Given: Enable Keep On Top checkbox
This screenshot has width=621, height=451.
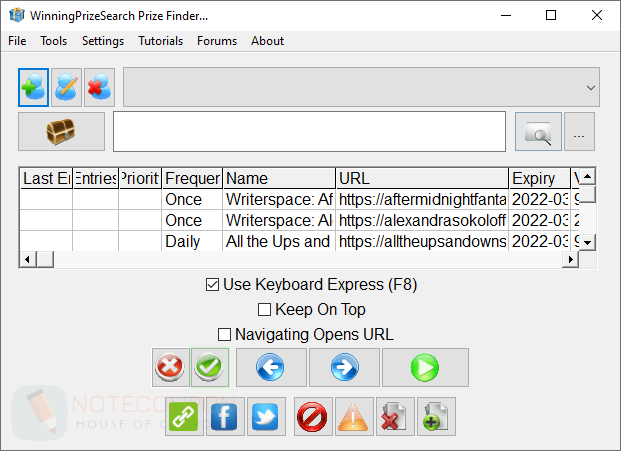Looking at the screenshot, I should [x=264, y=310].
